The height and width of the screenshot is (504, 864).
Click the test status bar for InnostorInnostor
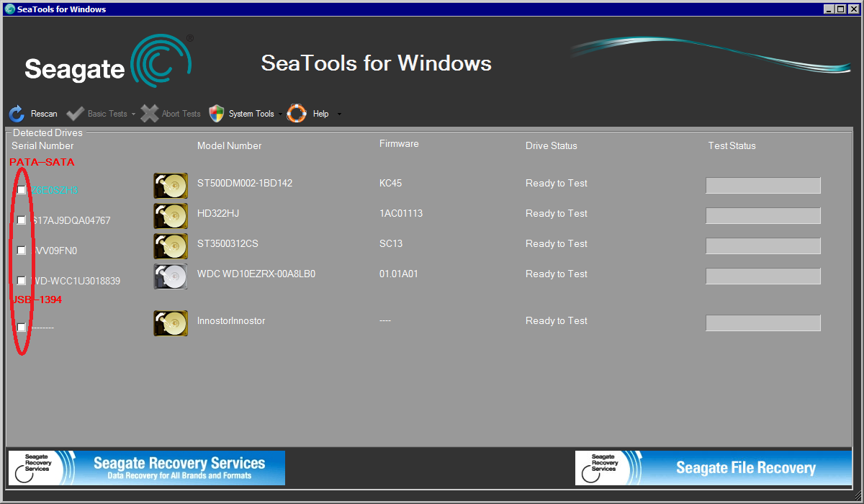pos(763,323)
